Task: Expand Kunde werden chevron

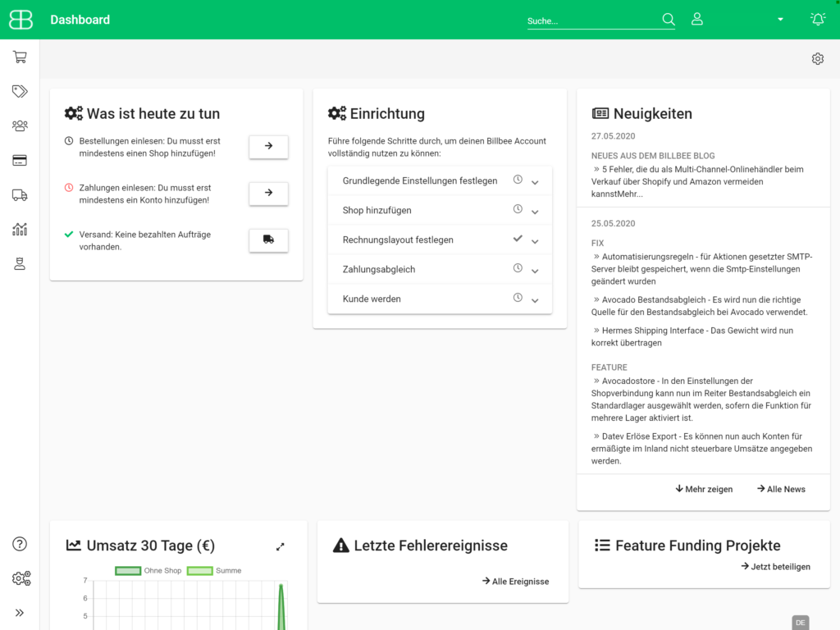Action: 535,300
